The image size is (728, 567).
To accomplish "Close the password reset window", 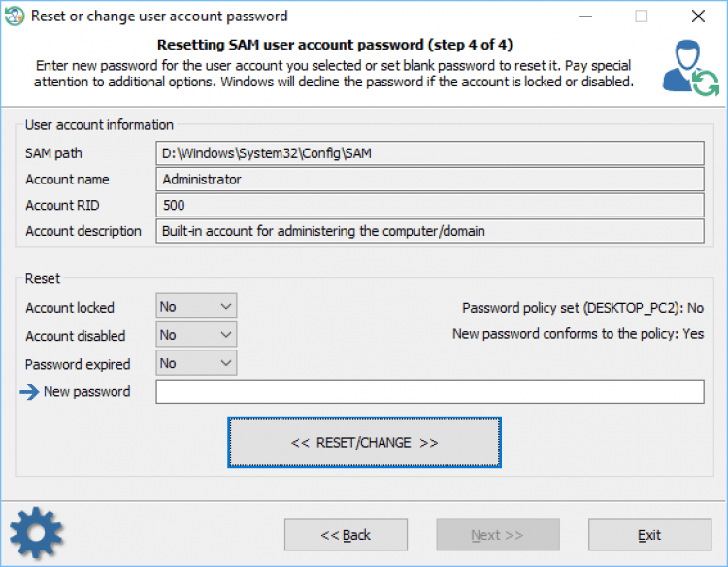I will 698,17.
